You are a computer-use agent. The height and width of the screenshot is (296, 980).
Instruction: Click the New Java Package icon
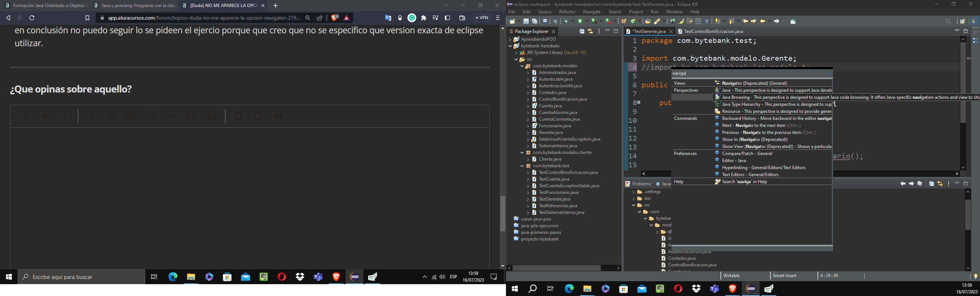coord(624,21)
